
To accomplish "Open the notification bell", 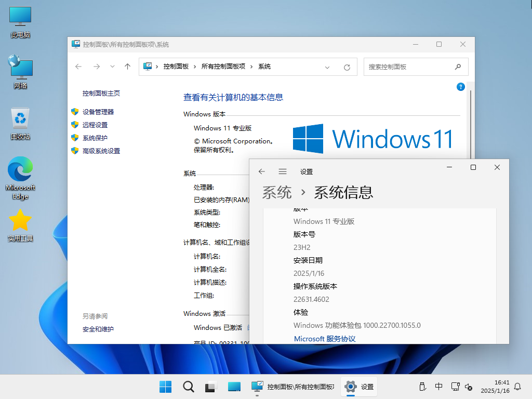I will [x=518, y=387].
